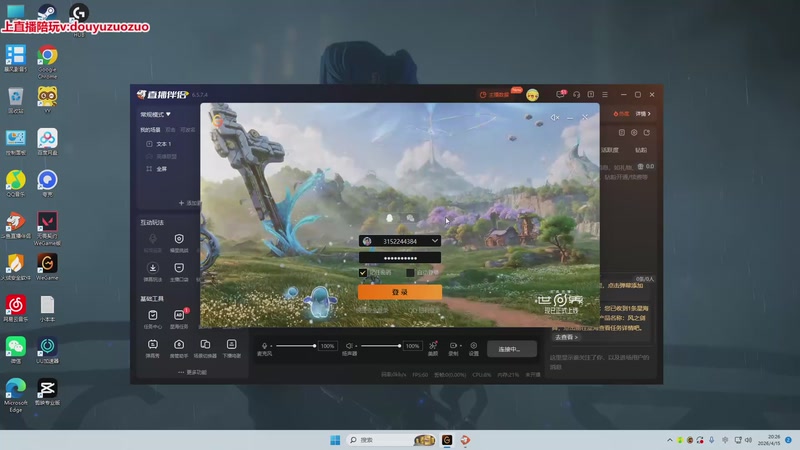Open the messages icon with red badge
This screenshot has width=800, height=450.
561,94
